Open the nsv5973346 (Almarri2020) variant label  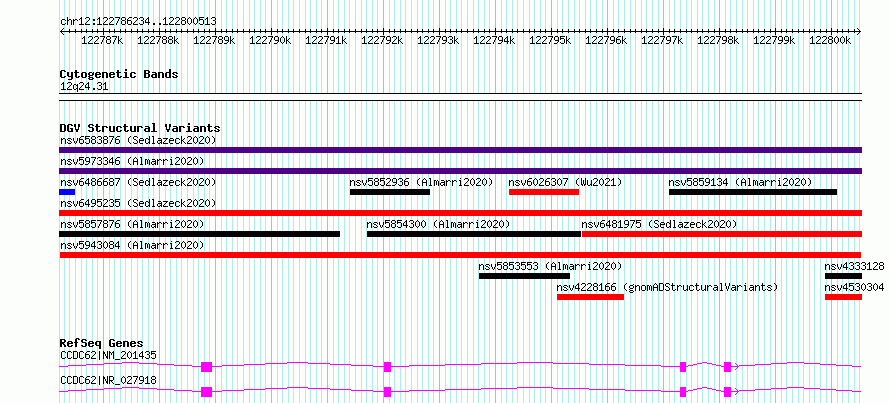[x=132, y=161]
